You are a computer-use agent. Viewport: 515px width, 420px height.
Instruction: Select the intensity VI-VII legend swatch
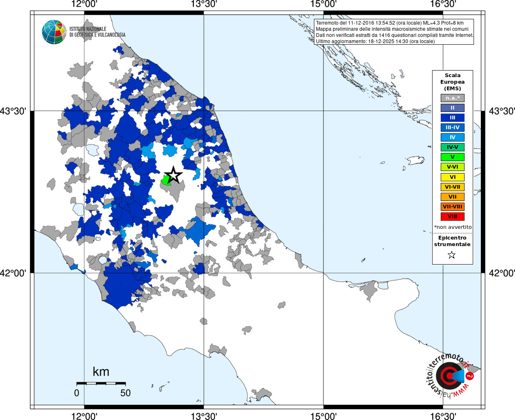(453, 187)
